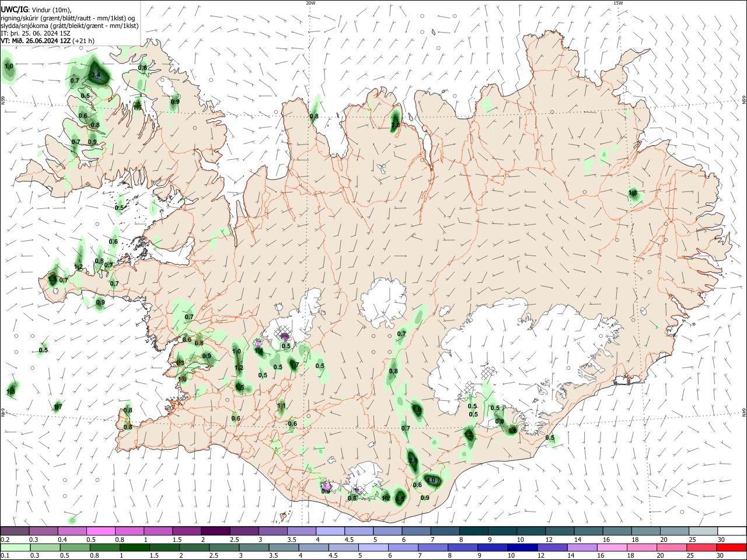Click the 0.2 label on the snow scale
The height and width of the screenshot is (560, 747).
(5, 540)
